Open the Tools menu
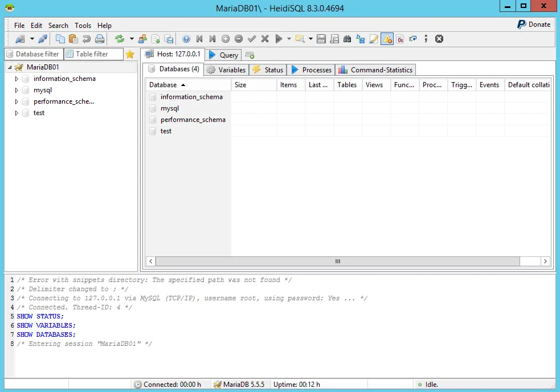This screenshot has height=392, width=560. (83, 26)
